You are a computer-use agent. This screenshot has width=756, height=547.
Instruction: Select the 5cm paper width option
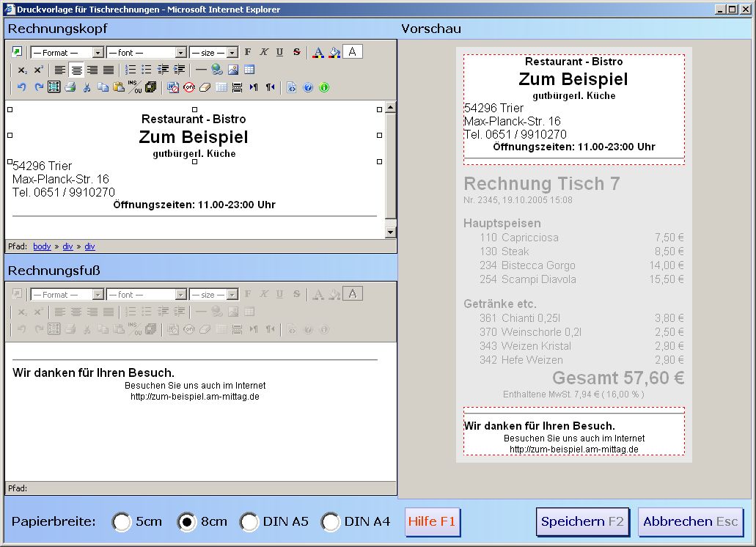tap(122, 522)
